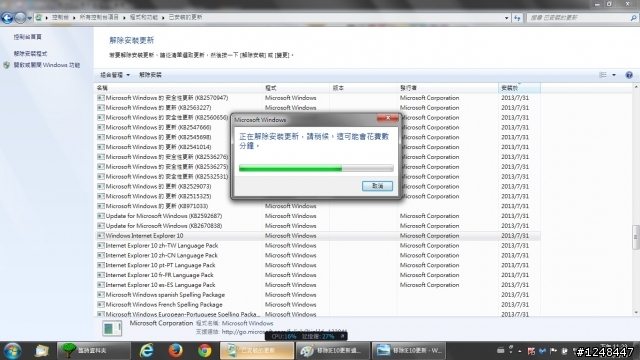Switch to 移除IE10更新 - W... taskbar window

409,351
